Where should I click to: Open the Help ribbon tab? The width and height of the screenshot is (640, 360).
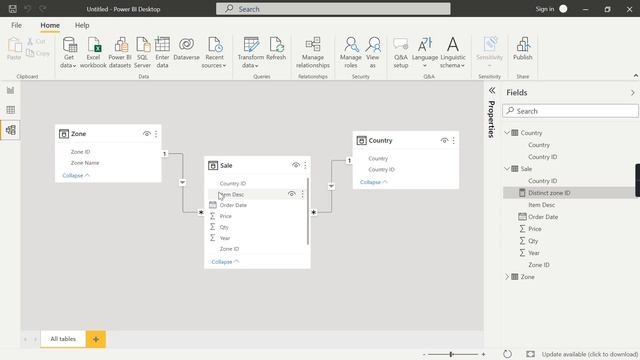[x=82, y=25]
